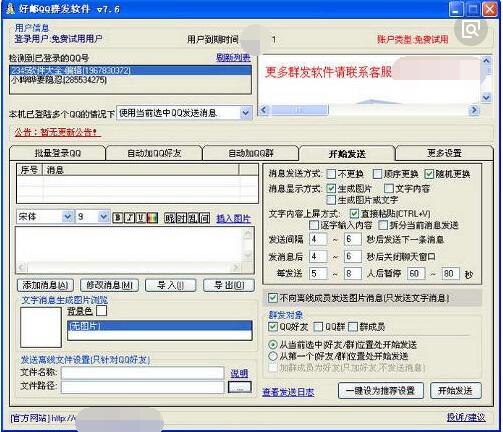Open the font size 9 dropdown
The image size is (503, 432).
pos(104,217)
